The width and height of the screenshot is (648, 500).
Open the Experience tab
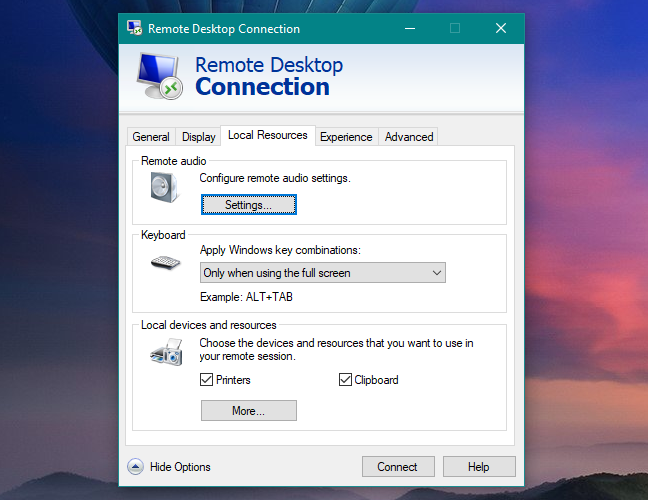coord(346,137)
